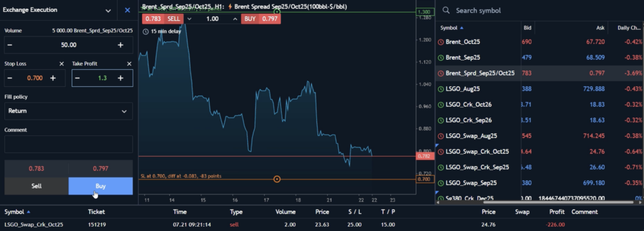Select LSGO_Swap_Sep25 symbol row
The width and height of the screenshot is (644, 231).
click(539, 183)
